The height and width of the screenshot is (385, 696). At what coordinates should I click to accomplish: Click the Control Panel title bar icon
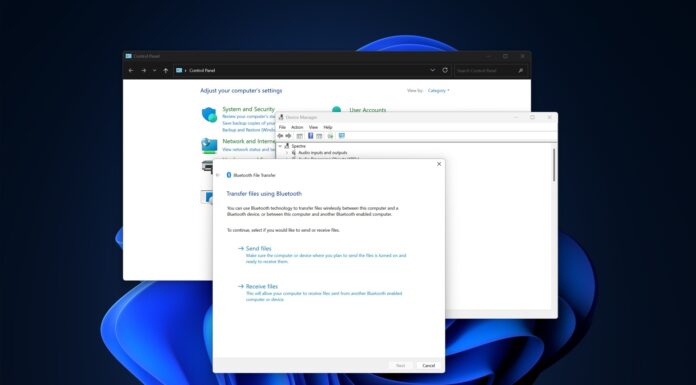pyautogui.click(x=128, y=56)
